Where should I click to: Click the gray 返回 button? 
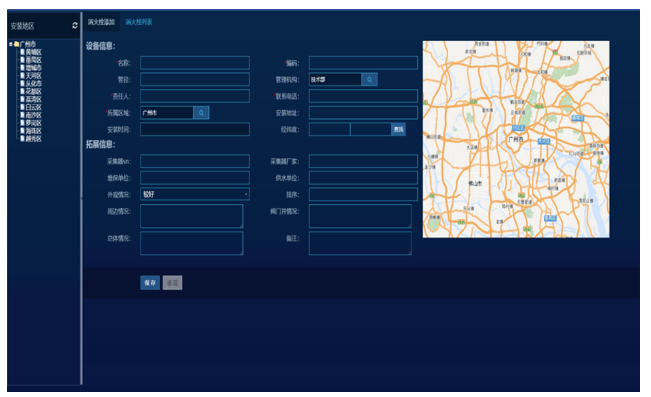[x=172, y=283]
